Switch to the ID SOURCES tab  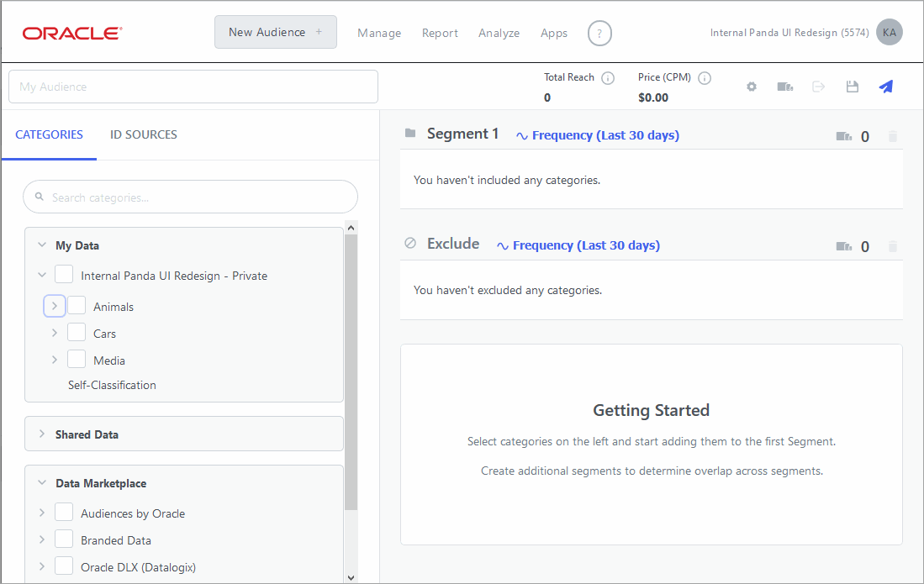point(143,134)
